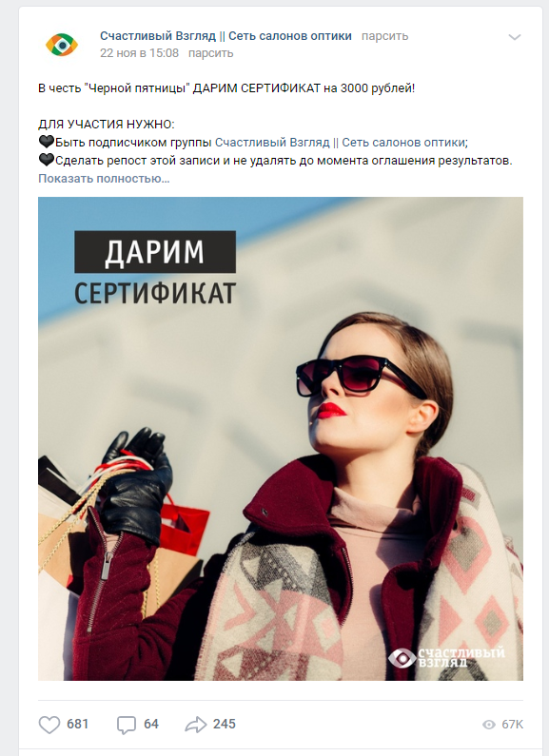Follow the group mention link in text
The image size is (549, 756).
pyautogui.click(x=340, y=143)
